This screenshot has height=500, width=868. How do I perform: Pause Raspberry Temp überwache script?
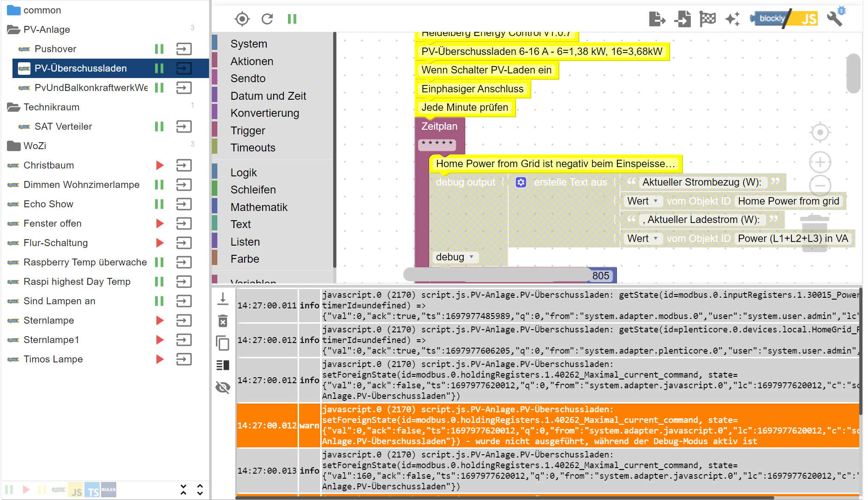[159, 262]
